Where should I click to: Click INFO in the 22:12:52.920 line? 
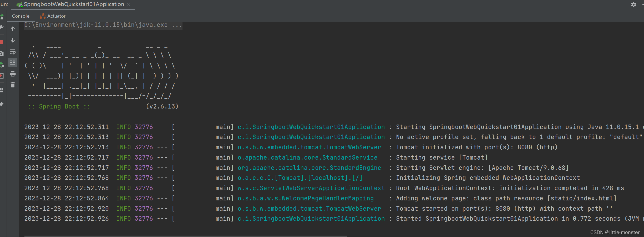[124, 209]
